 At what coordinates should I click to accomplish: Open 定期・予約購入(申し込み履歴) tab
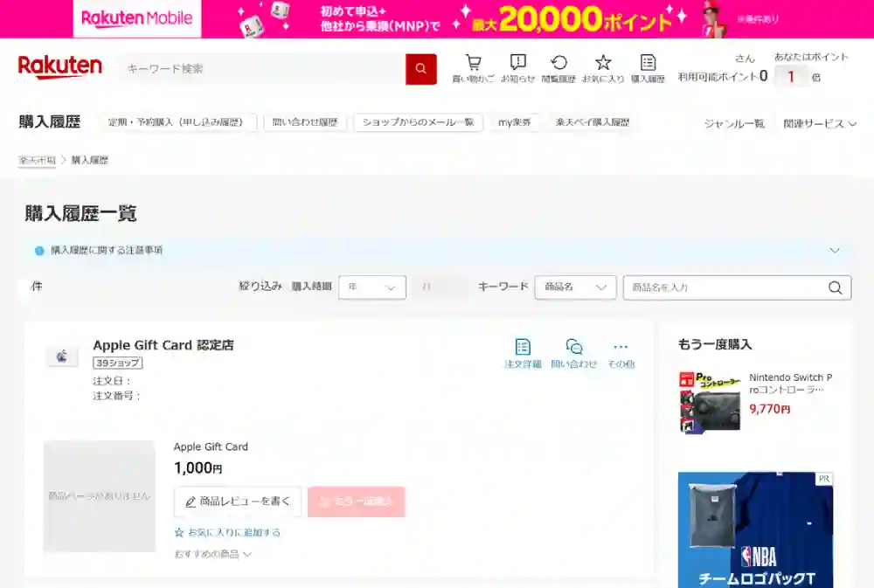(177, 122)
